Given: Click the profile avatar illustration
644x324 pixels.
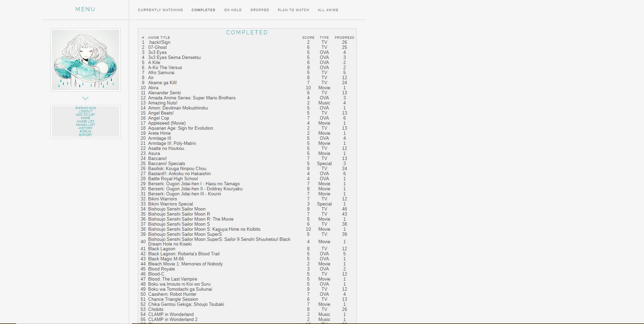Looking at the screenshot, I should (x=86, y=60).
